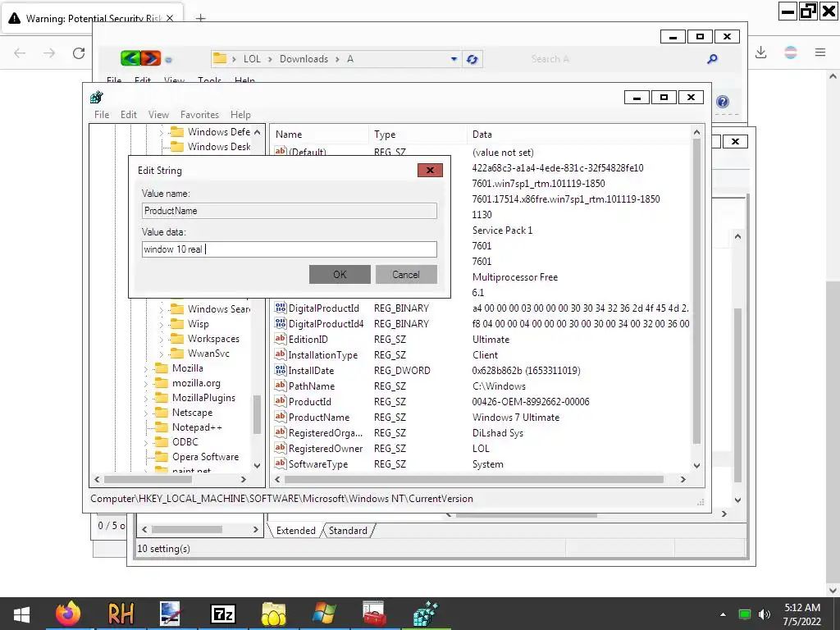The image size is (840, 630).
Task: Expand the mozilla.org tree node
Action: pyautogui.click(x=146, y=384)
